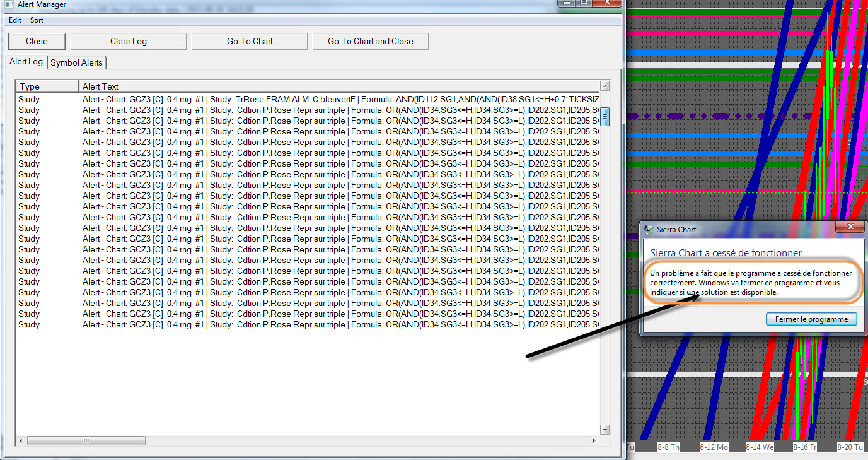Click the alert log vertical scroll down arrow
Screen dimensions: 868x460
tap(605, 430)
